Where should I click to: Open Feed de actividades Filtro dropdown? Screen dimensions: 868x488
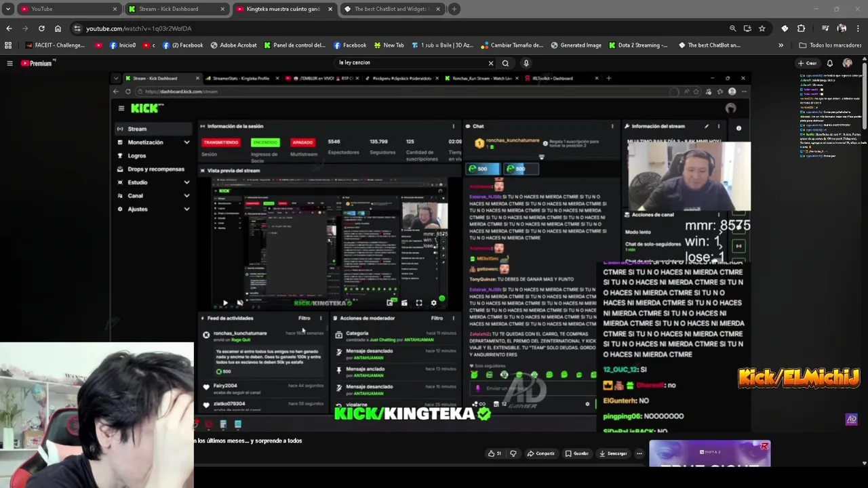(x=304, y=318)
